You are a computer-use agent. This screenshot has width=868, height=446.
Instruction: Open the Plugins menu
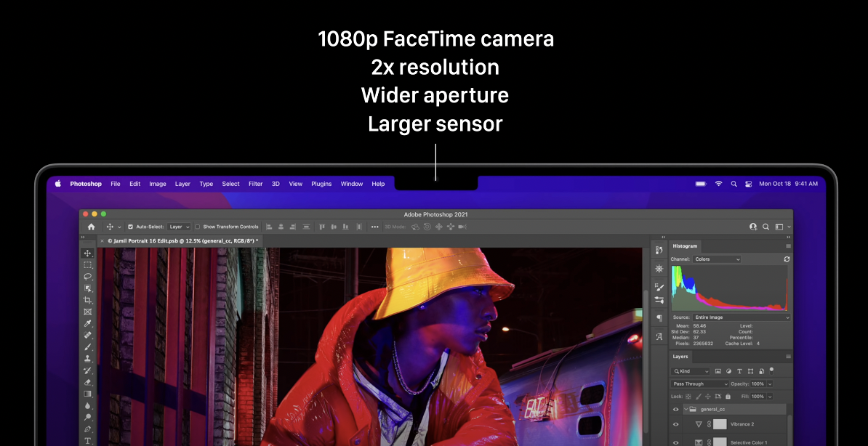(321, 184)
